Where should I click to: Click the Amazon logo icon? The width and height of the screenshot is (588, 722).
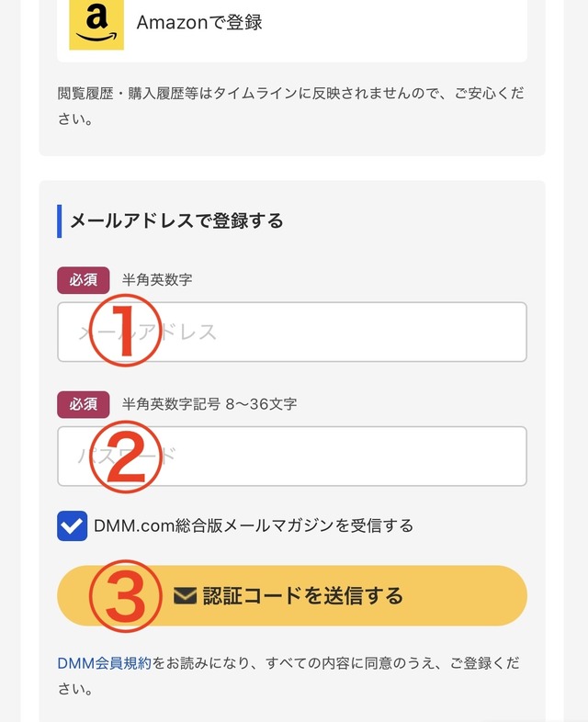click(x=96, y=23)
